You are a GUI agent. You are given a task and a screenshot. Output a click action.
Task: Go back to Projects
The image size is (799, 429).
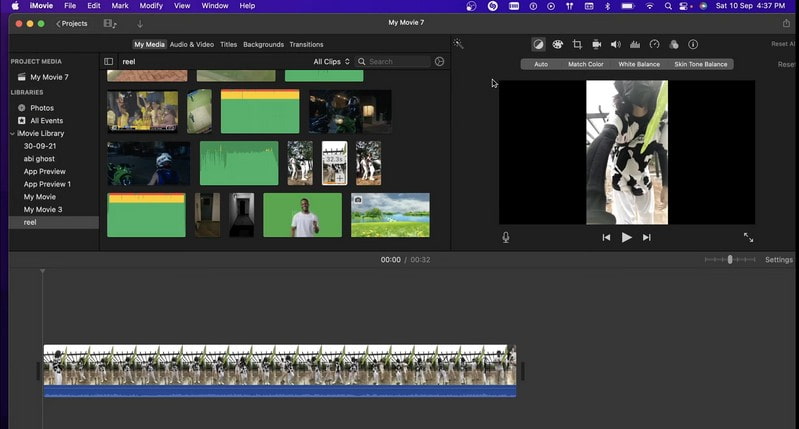point(72,23)
